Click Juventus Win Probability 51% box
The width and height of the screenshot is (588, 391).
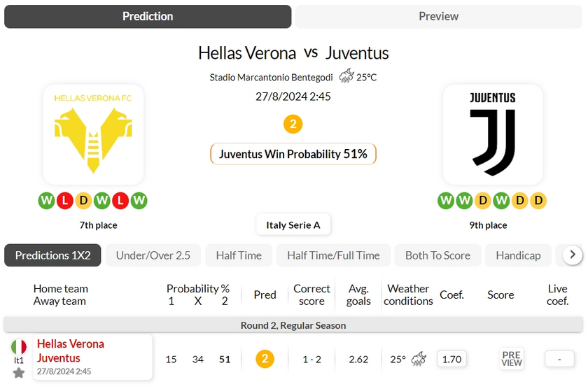pyautogui.click(x=293, y=154)
